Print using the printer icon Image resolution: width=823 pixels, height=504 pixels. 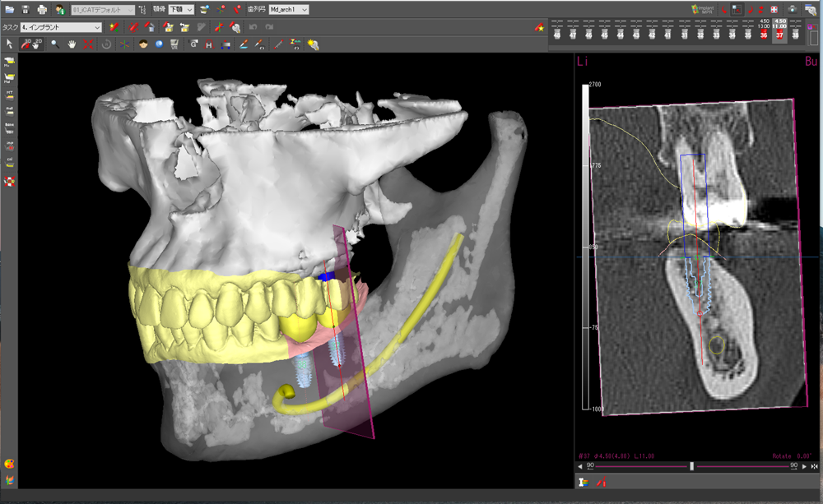click(42, 9)
